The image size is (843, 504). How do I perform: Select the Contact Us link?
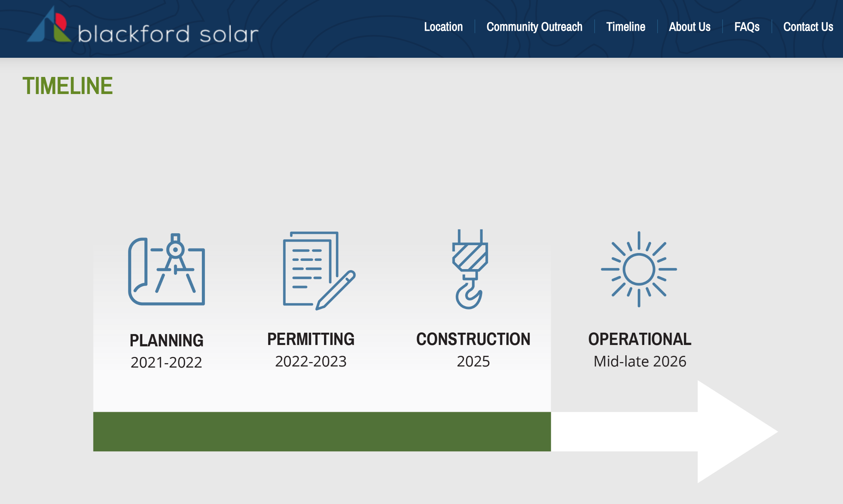point(808,27)
